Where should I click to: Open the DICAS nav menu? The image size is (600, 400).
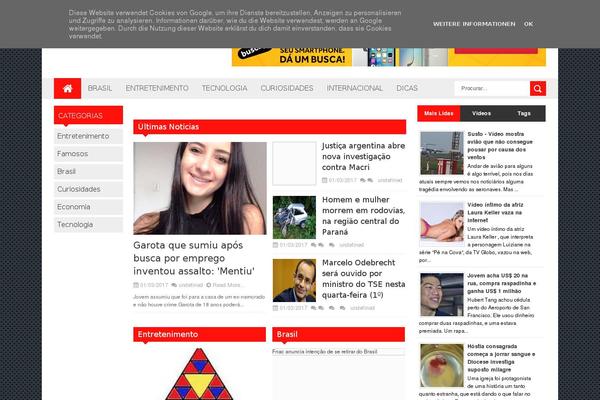click(x=407, y=88)
